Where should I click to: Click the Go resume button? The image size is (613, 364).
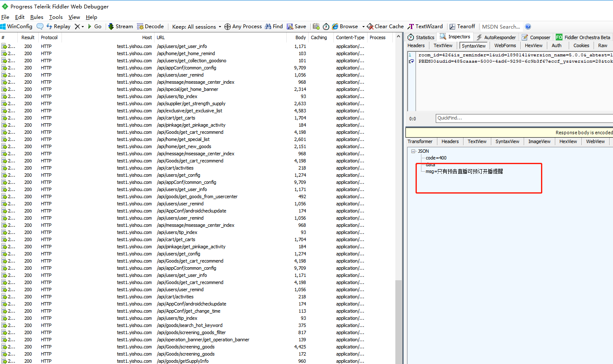tap(94, 27)
